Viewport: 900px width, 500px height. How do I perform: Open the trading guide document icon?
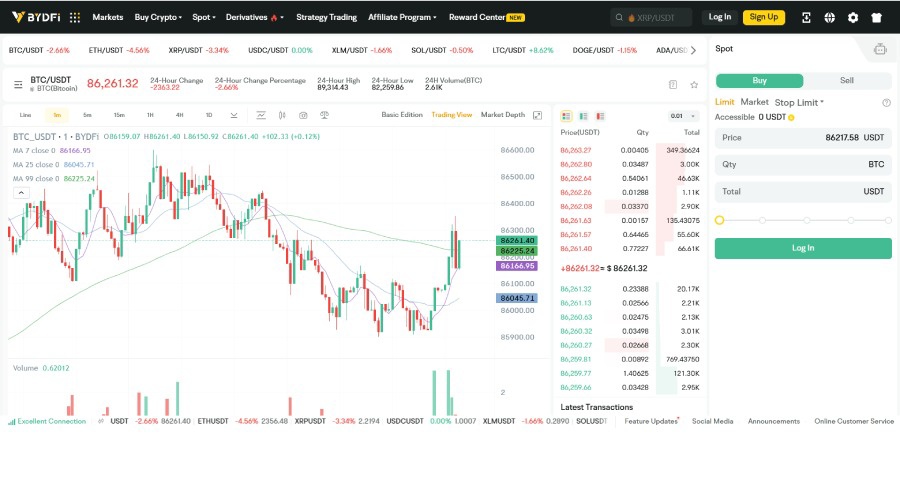(x=673, y=84)
